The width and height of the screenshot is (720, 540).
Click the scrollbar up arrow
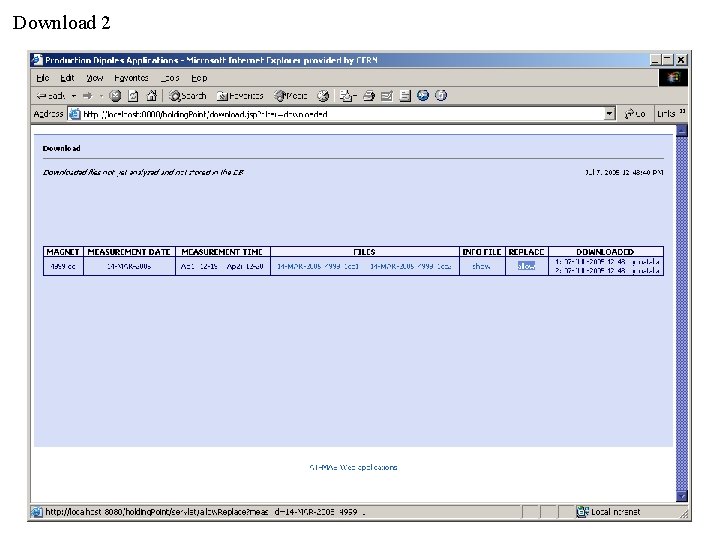click(x=682, y=130)
